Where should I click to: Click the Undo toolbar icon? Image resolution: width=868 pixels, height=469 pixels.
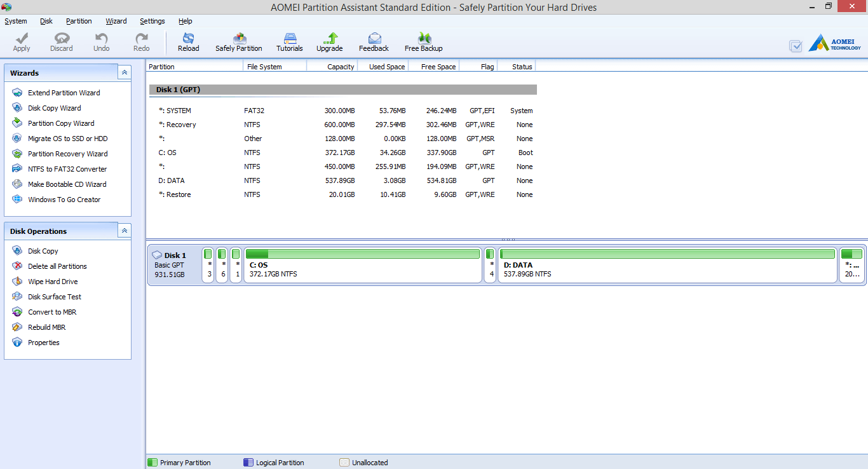(101, 39)
